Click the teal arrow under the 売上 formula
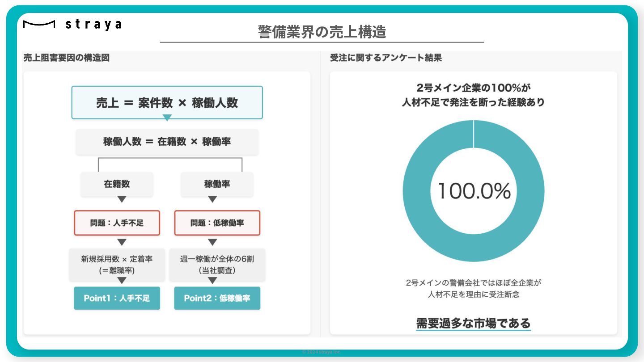Viewport: 644px width, 362px height. pos(167,118)
